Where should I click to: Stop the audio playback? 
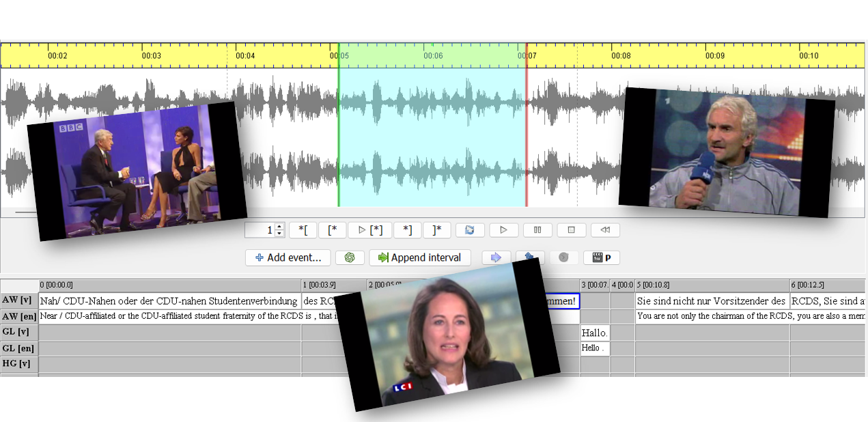tap(572, 230)
